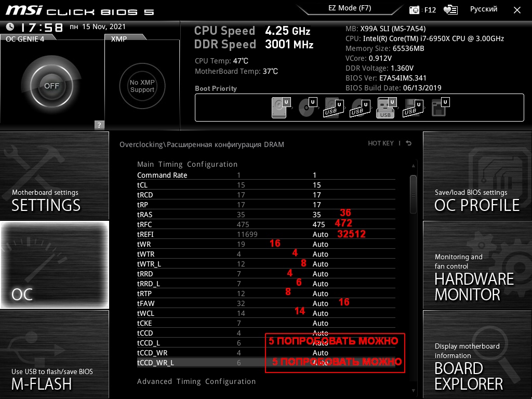Screen dimensions: 532x399
Task: Select the tWTR_L Auto value
Action: [x=320, y=263]
